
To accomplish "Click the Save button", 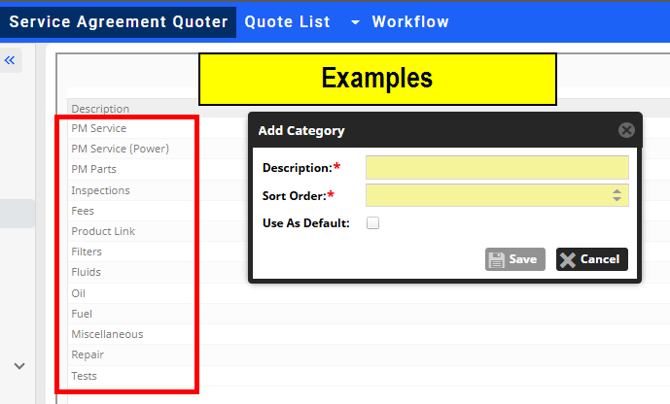I will [x=515, y=259].
